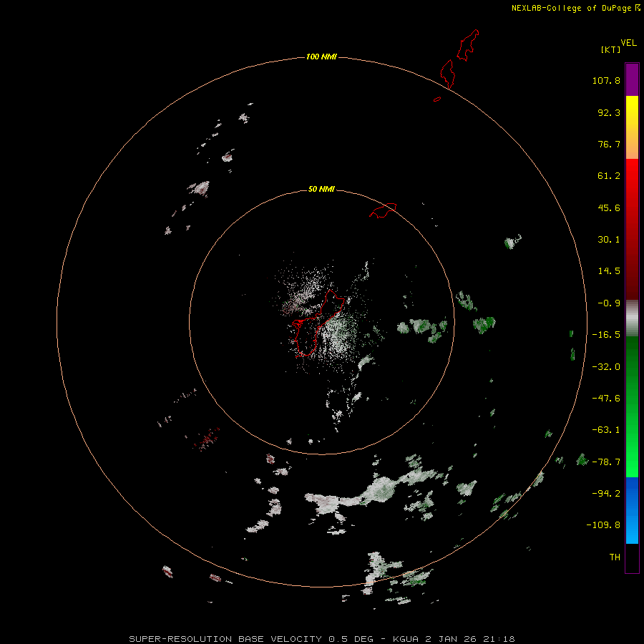Click the 92.3 legend value
644x644 pixels.
click(x=609, y=112)
